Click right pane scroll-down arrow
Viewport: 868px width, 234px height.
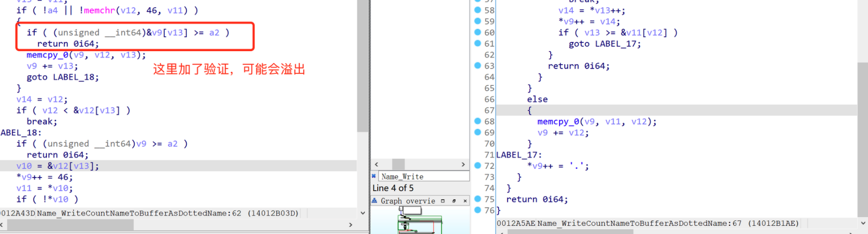point(863,223)
